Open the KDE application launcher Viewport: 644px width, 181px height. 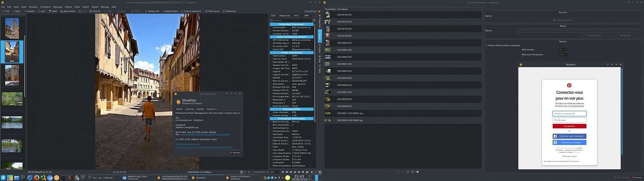[3, 177]
